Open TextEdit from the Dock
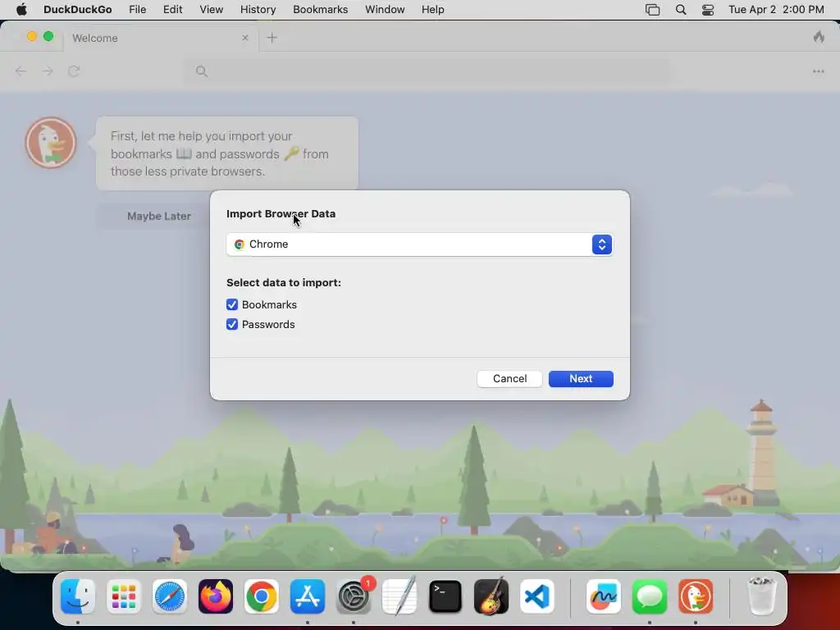This screenshot has height=630, width=840. [399, 596]
